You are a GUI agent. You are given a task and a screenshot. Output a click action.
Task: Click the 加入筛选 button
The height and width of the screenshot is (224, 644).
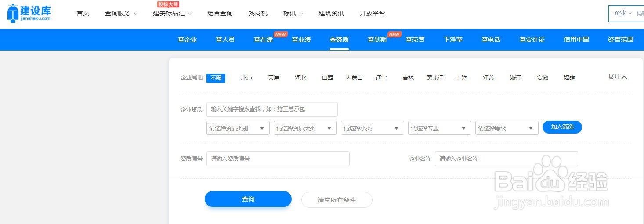tap(562, 127)
